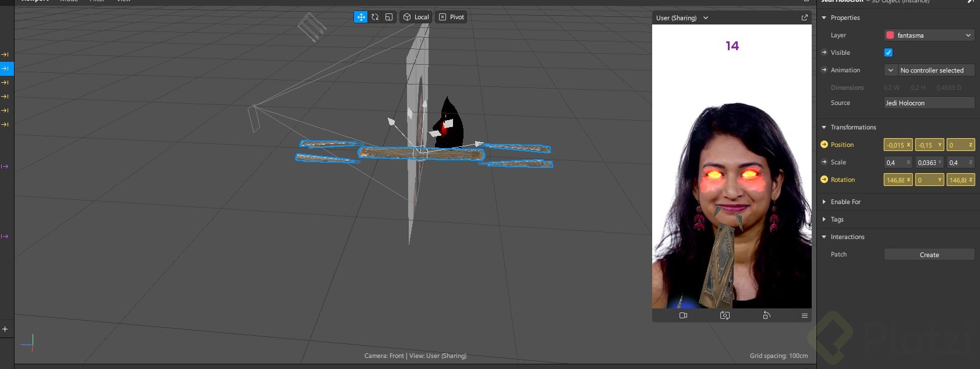Click the Rotation X field
This screenshot has height=369, width=980.
(898, 180)
